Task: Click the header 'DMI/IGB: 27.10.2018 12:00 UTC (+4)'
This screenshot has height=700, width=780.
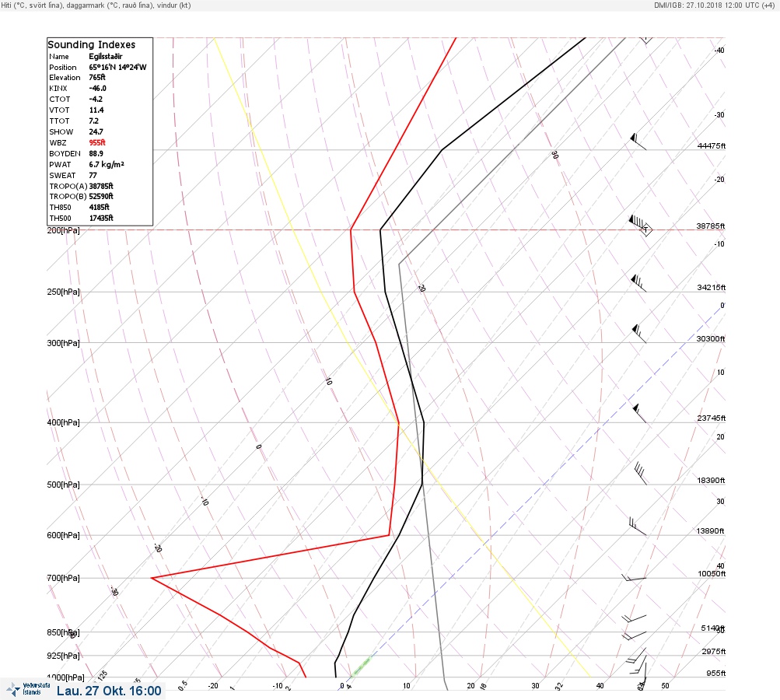Action: point(715,5)
